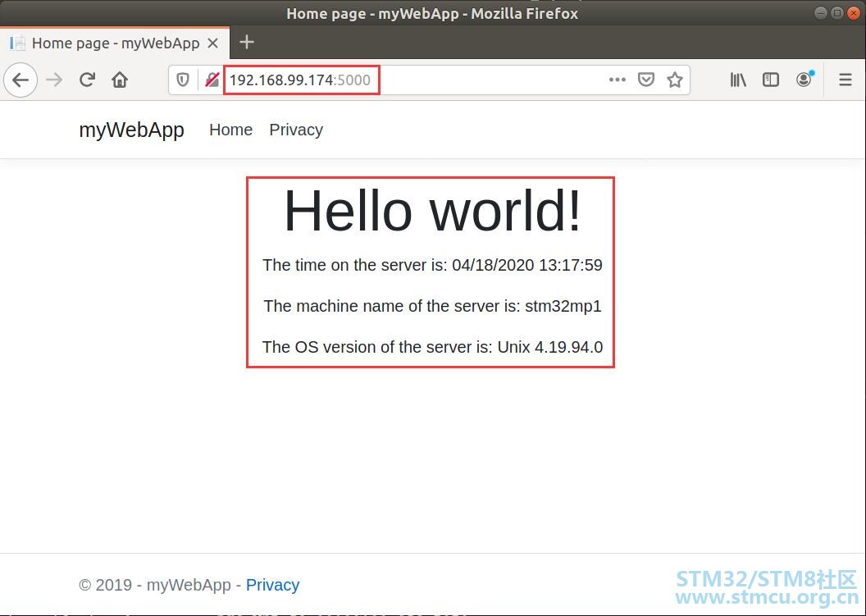The width and height of the screenshot is (866, 616).
Task: Open page actions three-dot menu
Action: pos(617,80)
